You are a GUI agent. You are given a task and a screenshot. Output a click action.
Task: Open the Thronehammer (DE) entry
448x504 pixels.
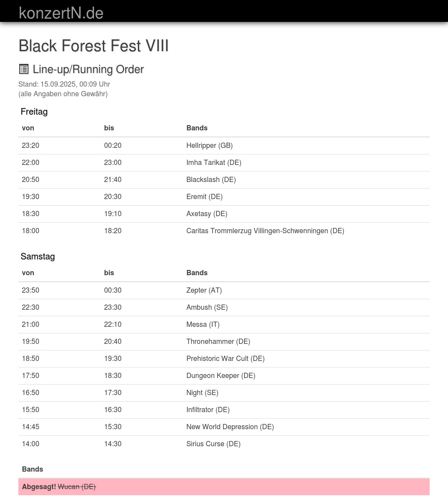pos(218,342)
